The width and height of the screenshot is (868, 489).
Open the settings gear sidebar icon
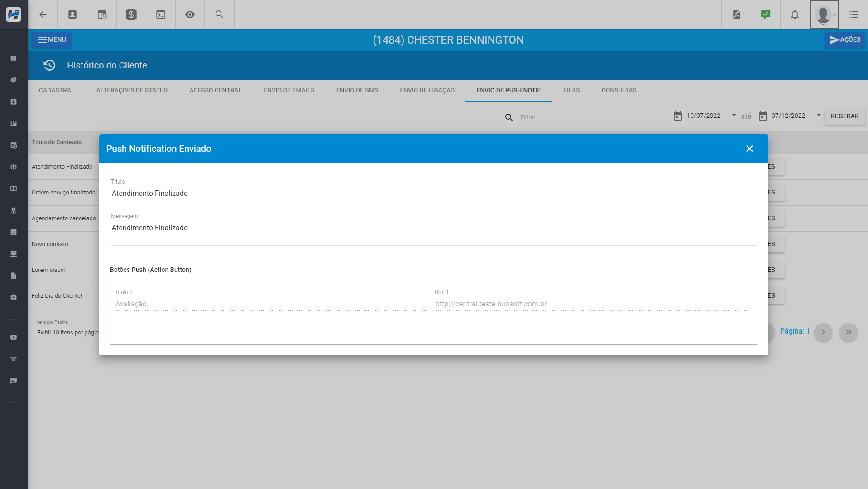14,297
